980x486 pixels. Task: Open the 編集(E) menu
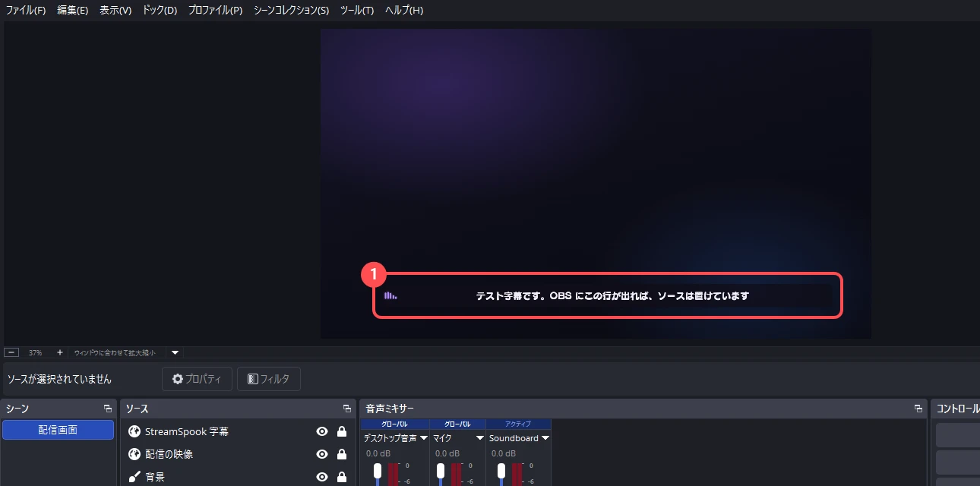(73, 11)
